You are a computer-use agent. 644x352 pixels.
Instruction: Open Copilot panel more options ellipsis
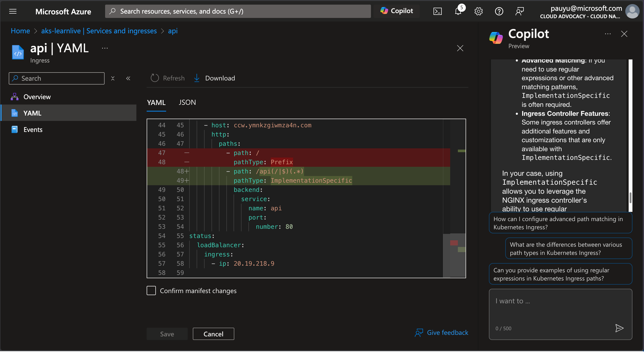pos(608,34)
